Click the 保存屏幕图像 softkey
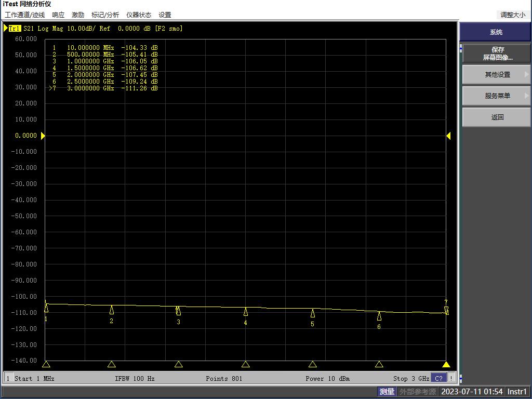The height and width of the screenshot is (399, 532). pyautogui.click(x=497, y=54)
